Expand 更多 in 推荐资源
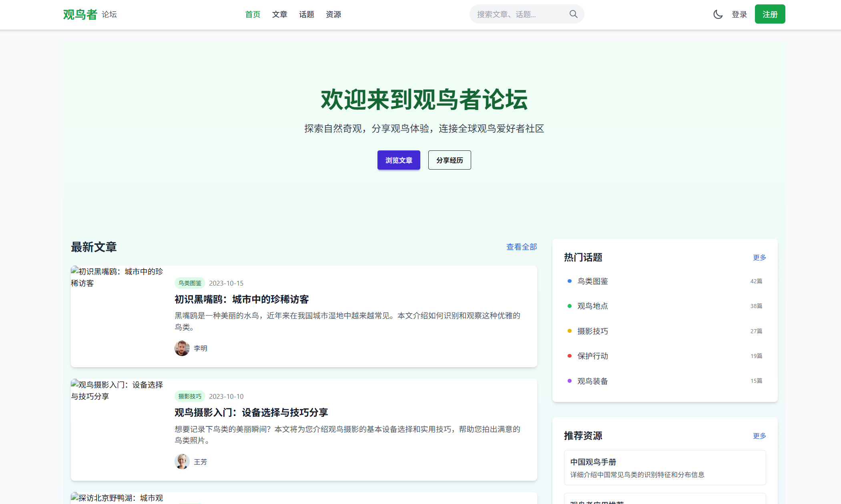The image size is (841, 504). pos(759,436)
